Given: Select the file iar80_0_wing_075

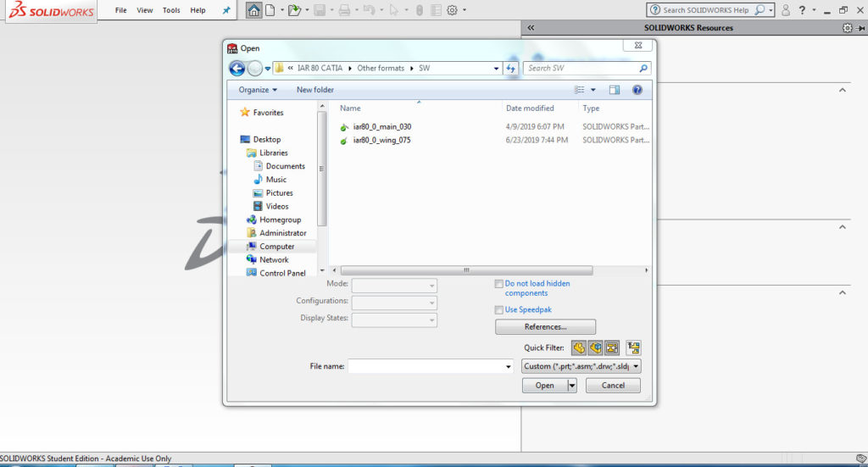Looking at the screenshot, I should (x=382, y=140).
